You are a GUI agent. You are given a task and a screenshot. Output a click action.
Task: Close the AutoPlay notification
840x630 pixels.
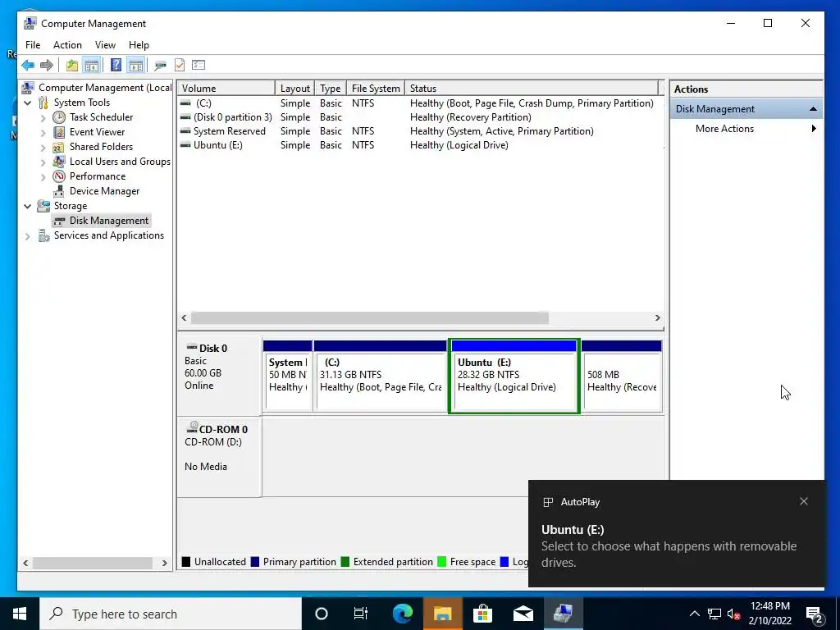(x=804, y=501)
